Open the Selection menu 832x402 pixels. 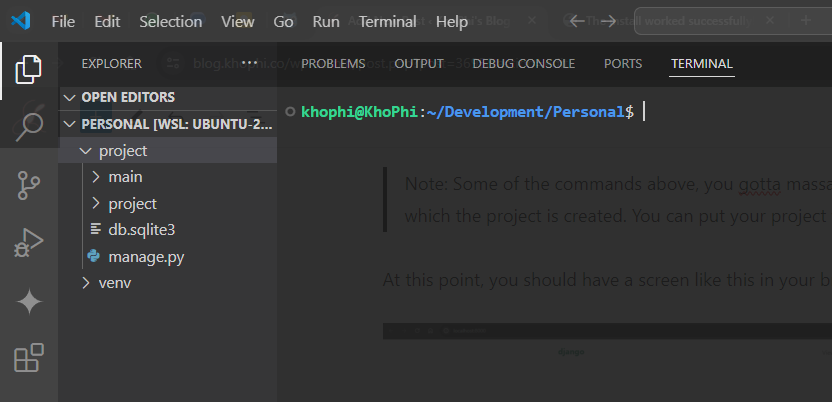coord(170,21)
